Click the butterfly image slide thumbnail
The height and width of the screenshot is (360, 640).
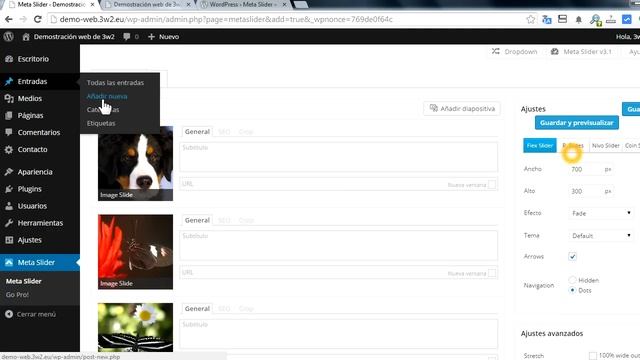[x=136, y=252]
